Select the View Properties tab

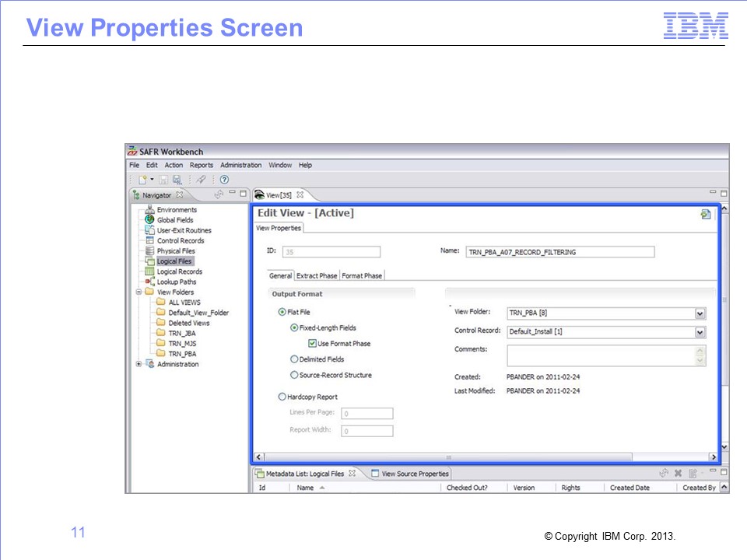pos(279,228)
